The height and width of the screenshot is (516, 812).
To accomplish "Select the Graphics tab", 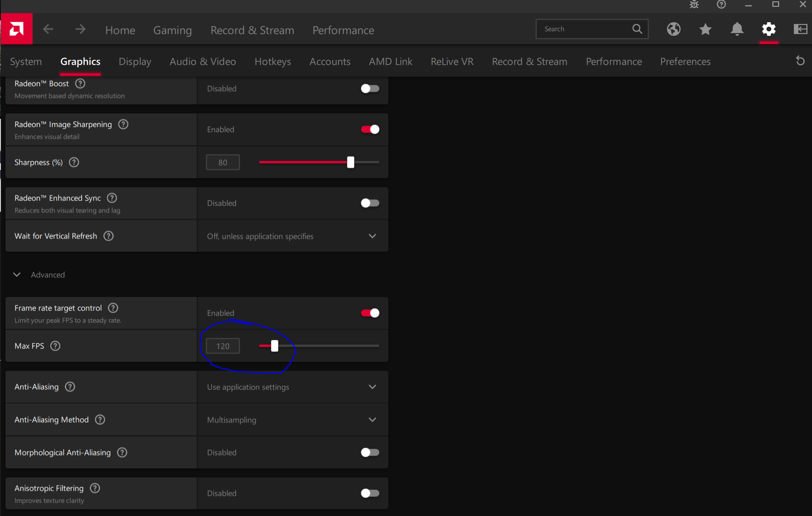I will coord(80,62).
